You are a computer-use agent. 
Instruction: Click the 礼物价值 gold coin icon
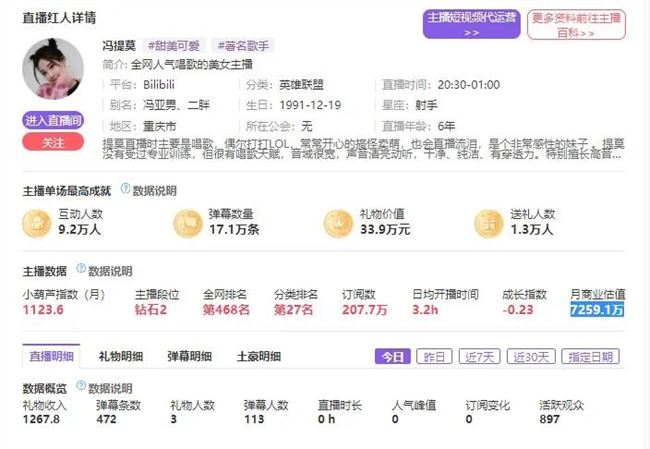(x=338, y=223)
